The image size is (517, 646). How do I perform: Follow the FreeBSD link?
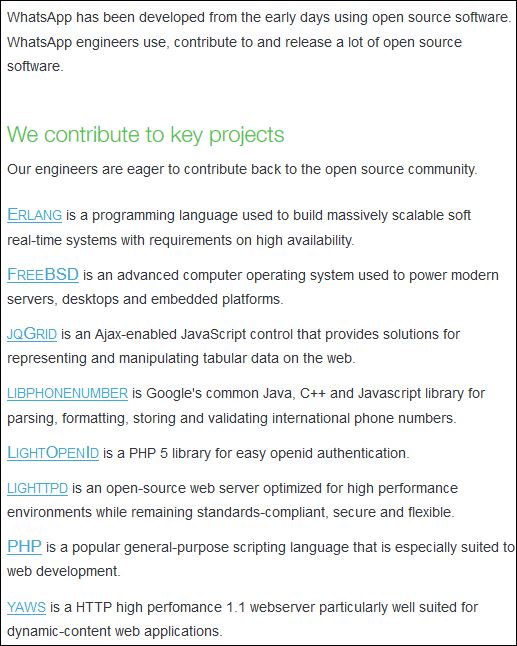[x=43, y=274]
